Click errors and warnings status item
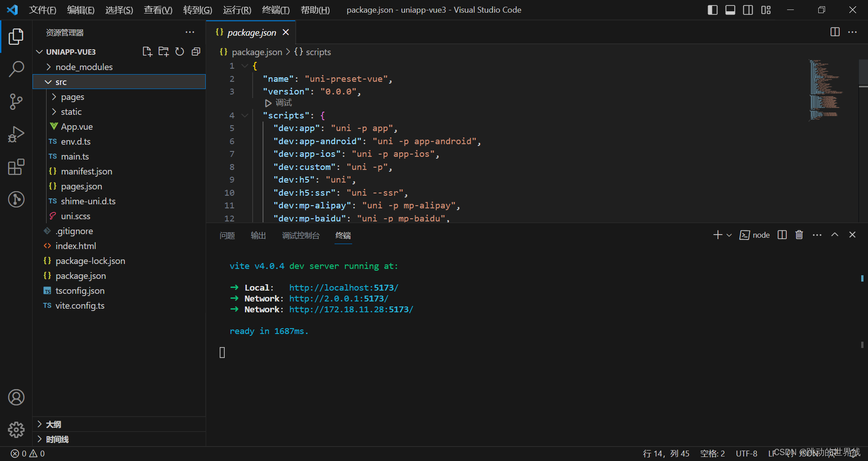This screenshot has width=868, height=461. [x=28, y=454]
